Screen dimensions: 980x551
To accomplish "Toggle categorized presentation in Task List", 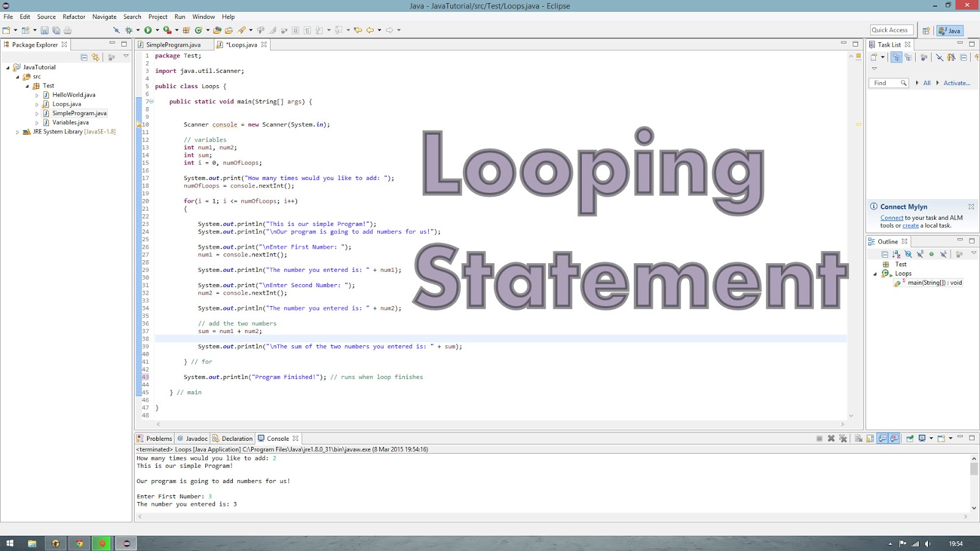I will click(x=897, y=58).
